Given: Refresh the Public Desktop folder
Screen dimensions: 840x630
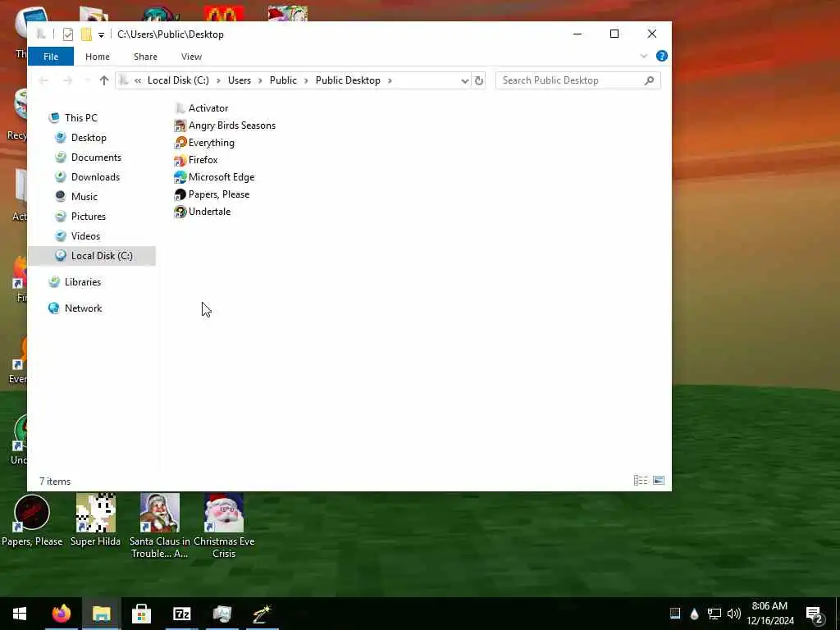Looking at the screenshot, I should pyautogui.click(x=479, y=80).
